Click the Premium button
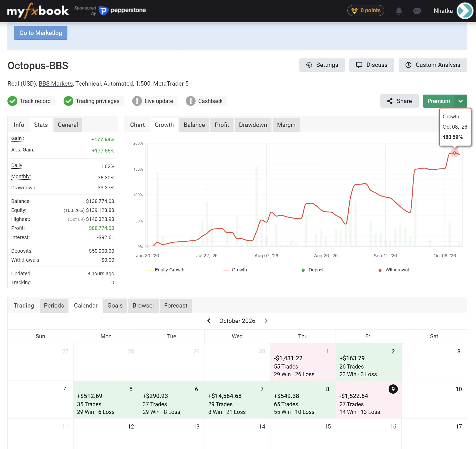Image resolution: width=476 pixels, height=449 pixels. coord(439,101)
